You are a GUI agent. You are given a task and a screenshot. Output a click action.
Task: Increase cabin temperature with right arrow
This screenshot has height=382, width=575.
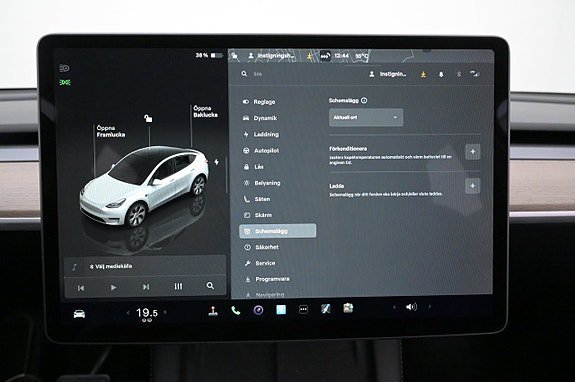[x=165, y=312]
